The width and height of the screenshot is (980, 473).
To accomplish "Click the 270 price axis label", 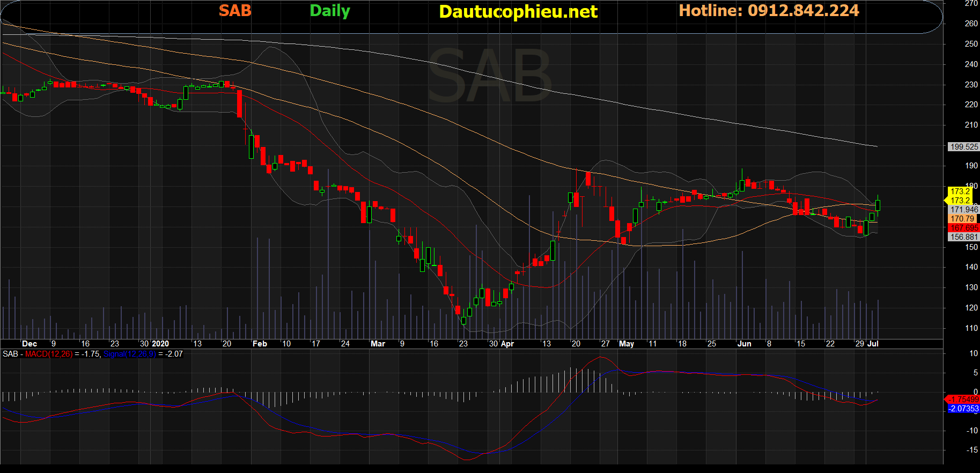I will [971, 3].
